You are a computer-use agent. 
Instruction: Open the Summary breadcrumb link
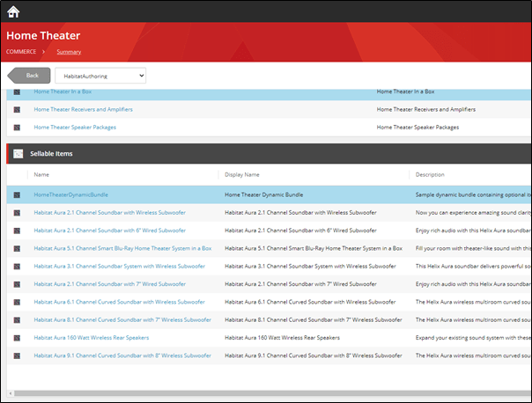69,52
